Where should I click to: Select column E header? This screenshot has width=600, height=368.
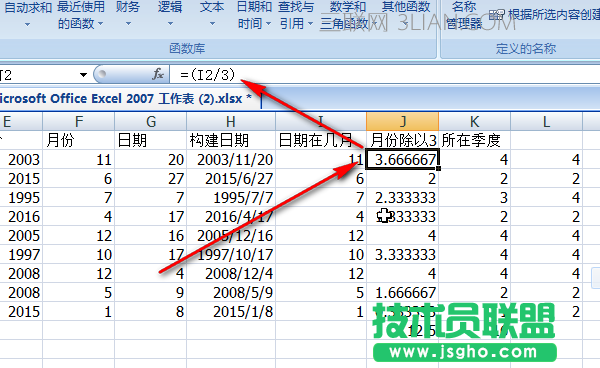click(21, 122)
